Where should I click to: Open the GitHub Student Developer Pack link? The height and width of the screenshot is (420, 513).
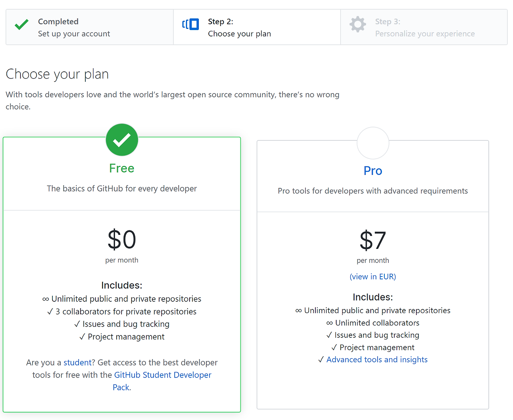tap(162, 375)
